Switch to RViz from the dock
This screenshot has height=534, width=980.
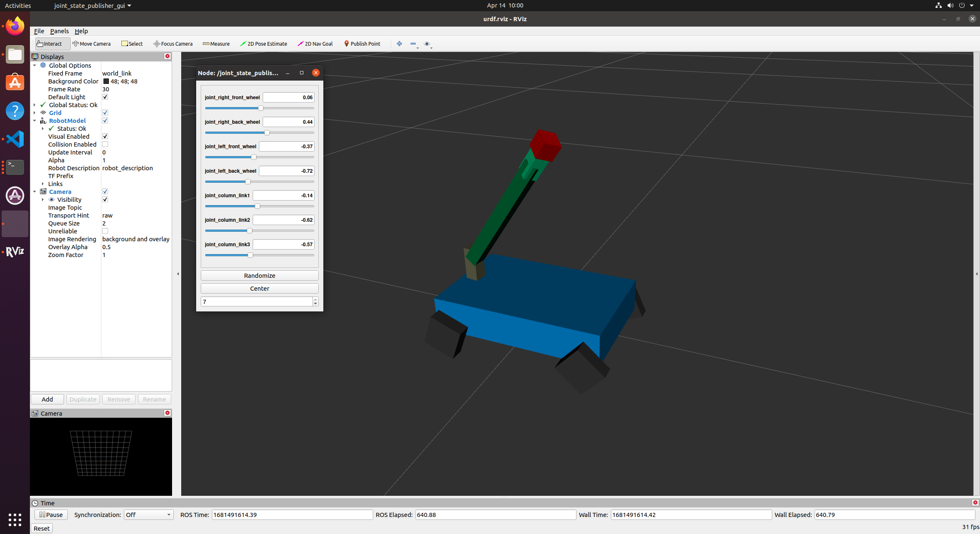[x=15, y=252]
